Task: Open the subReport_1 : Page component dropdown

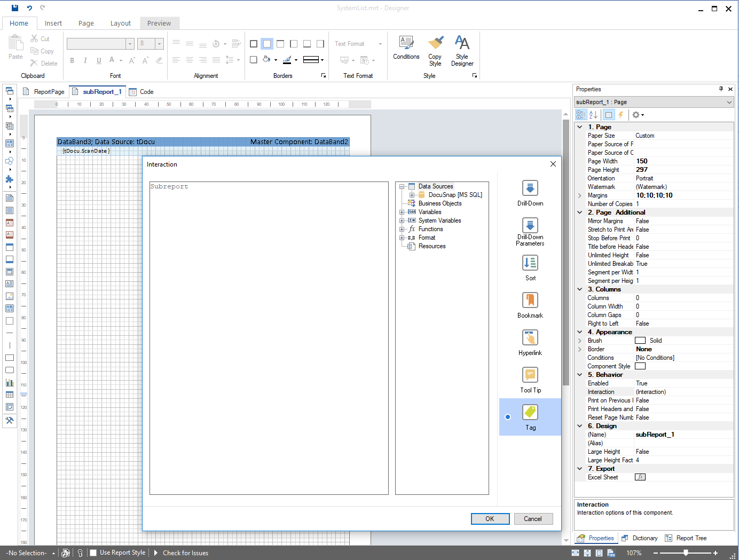Action: click(x=729, y=102)
